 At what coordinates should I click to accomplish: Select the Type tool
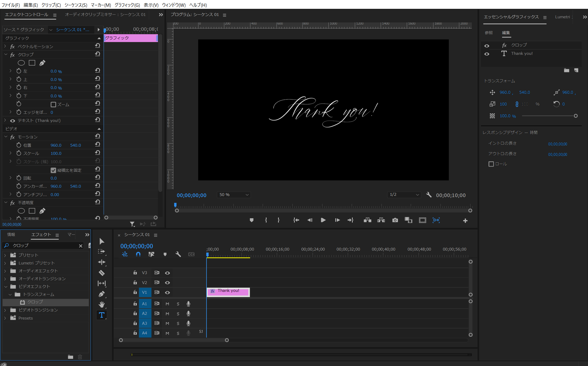102,315
